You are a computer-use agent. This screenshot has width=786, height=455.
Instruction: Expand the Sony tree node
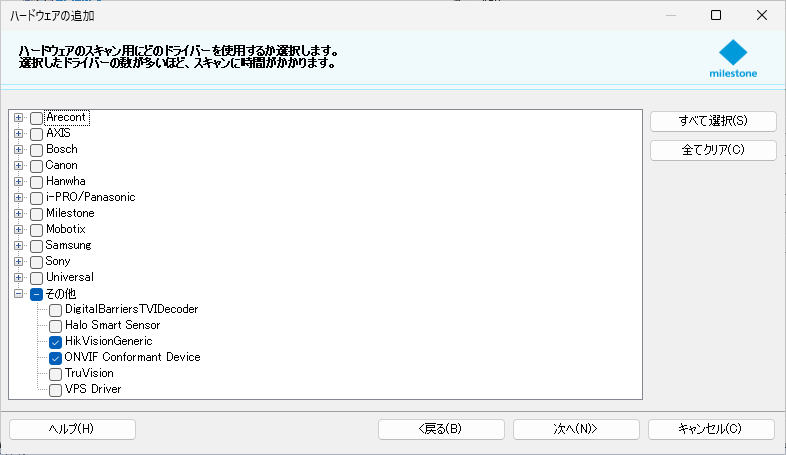[x=19, y=262]
